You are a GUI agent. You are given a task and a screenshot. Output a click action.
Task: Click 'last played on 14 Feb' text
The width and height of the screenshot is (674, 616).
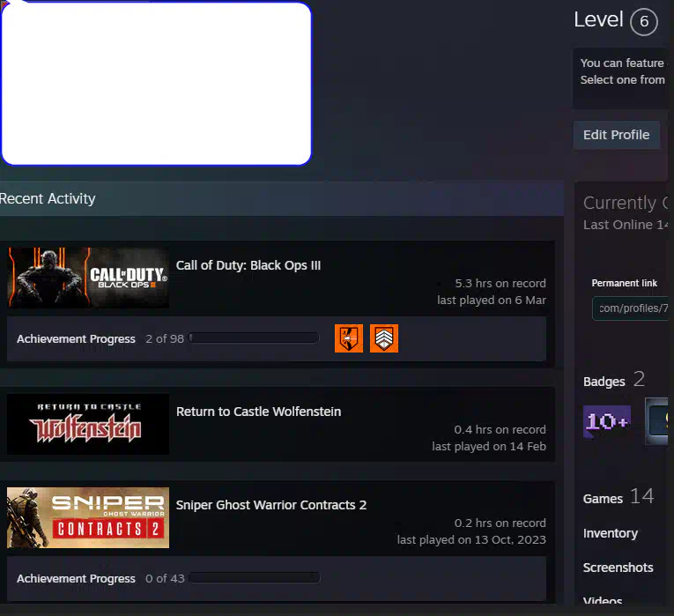pos(489,447)
